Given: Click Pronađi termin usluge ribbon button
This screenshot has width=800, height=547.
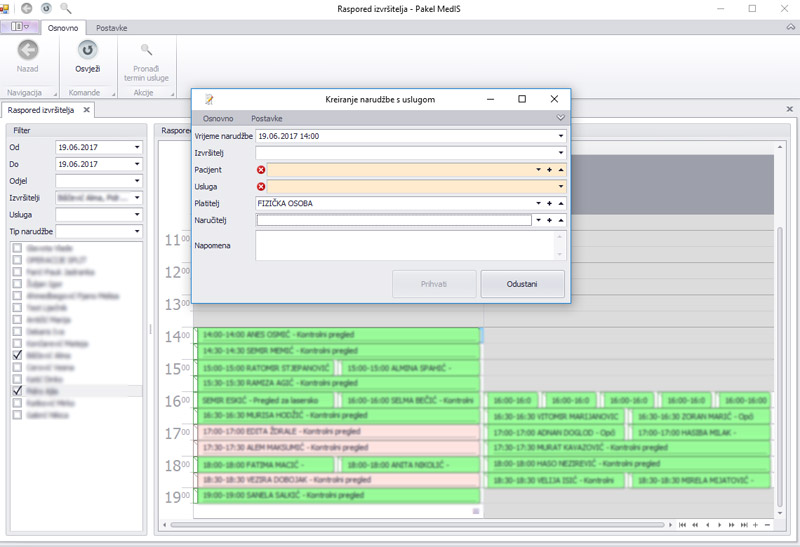Looking at the screenshot, I should coord(146,62).
